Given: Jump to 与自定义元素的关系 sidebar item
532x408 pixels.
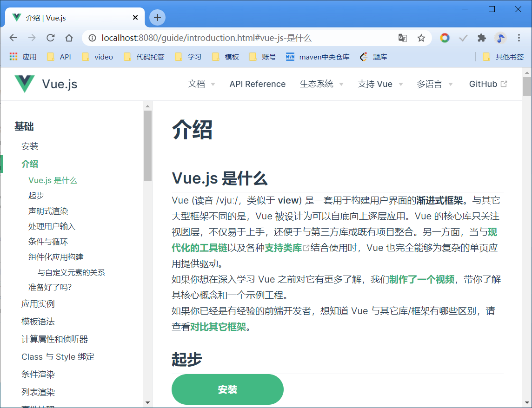Looking at the screenshot, I should point(71,272).
